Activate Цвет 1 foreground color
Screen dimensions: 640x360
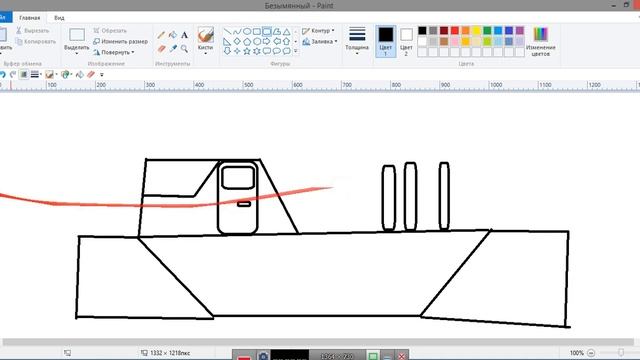pos(385,41)
